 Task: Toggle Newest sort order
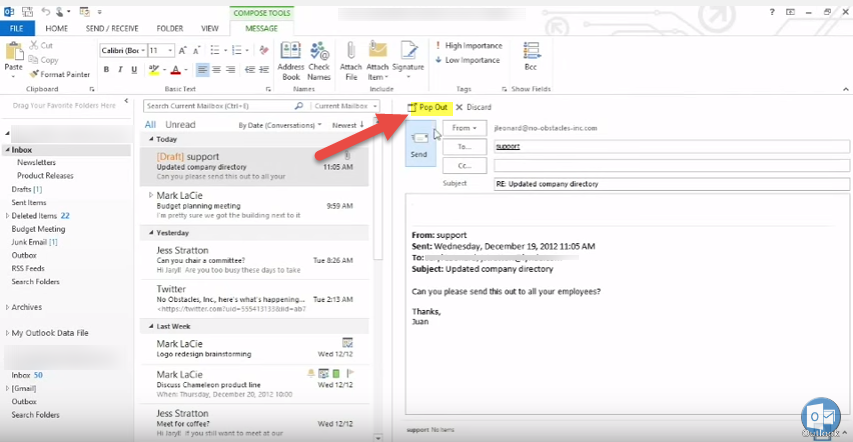348,125
